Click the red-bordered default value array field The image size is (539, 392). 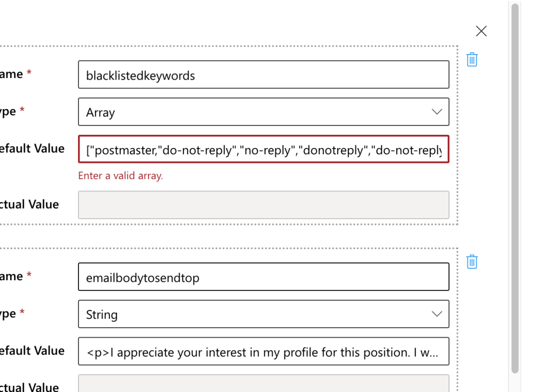point(263,149)
